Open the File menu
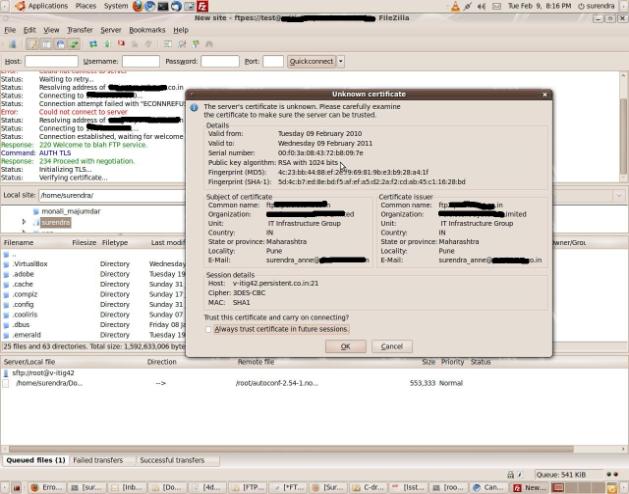The image size is (629, 494). point(10,30)
